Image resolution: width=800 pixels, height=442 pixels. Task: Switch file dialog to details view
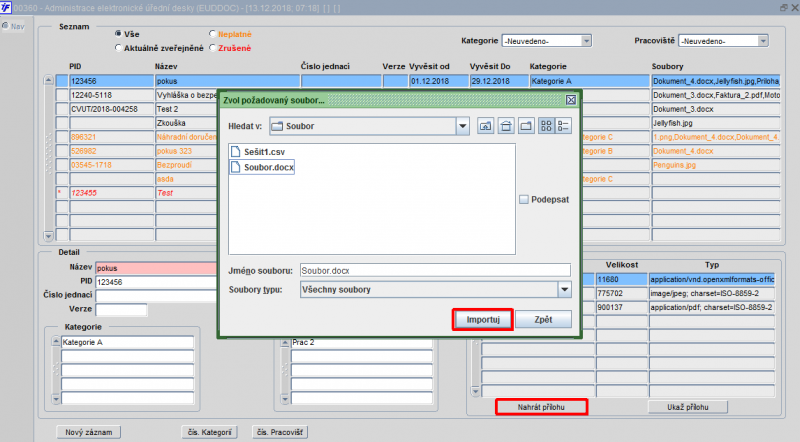tap(563, 126)
